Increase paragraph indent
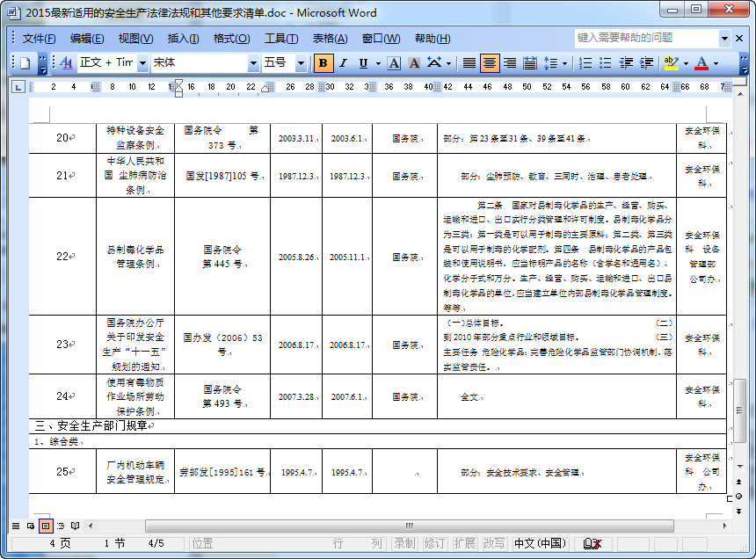Image resolution: width=756 pixels, height=559 pixels. pyautogui.click(x=646, y=63)
